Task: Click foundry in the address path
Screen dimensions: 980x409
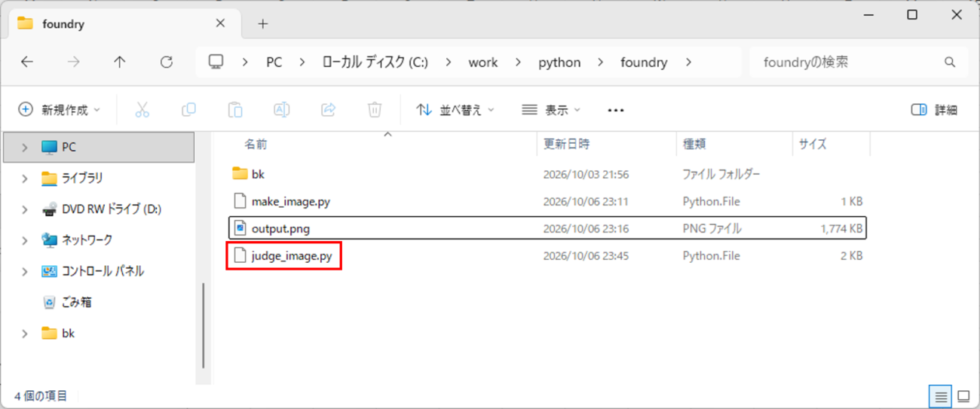Action: point(644,63)
